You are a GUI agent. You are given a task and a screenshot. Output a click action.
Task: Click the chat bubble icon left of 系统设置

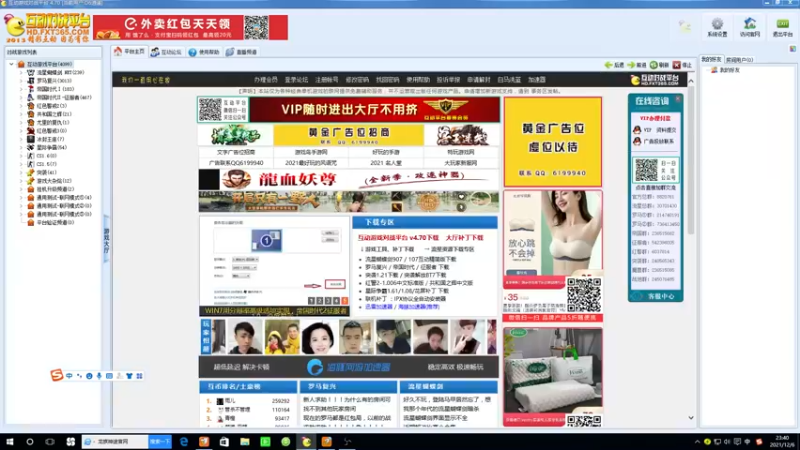(x=685, y=26)
